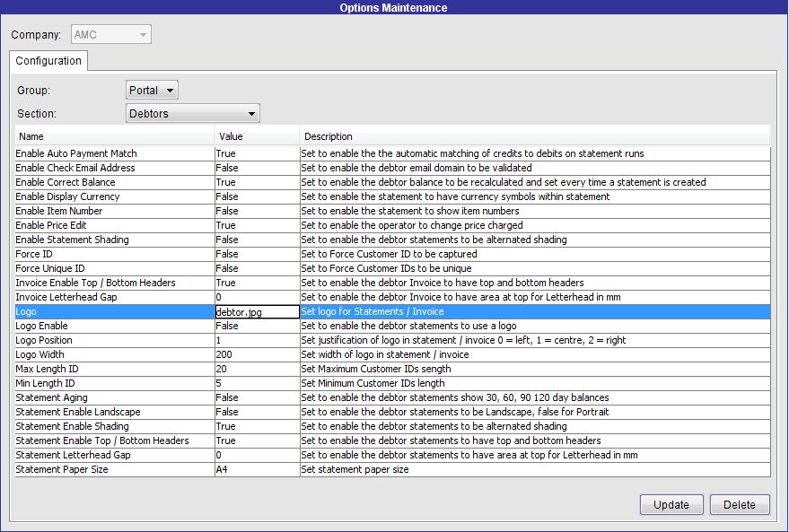
Task: Select the Logo Width option name
Action: 39,354
